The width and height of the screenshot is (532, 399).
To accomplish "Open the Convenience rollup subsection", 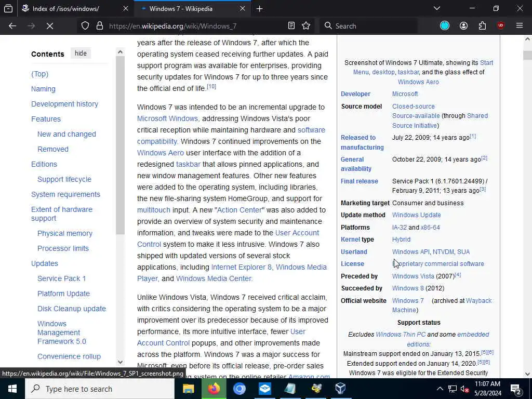I will 69,356.
